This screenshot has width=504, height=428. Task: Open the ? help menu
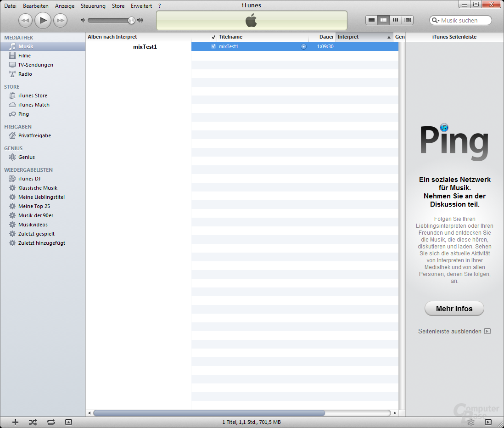coord(159,6)
